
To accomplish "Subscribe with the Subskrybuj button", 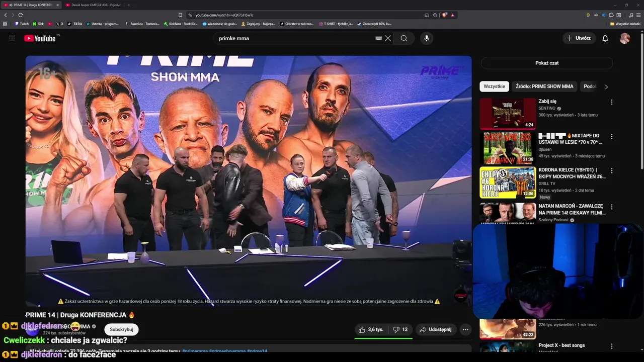I will [x=121, y=329].
